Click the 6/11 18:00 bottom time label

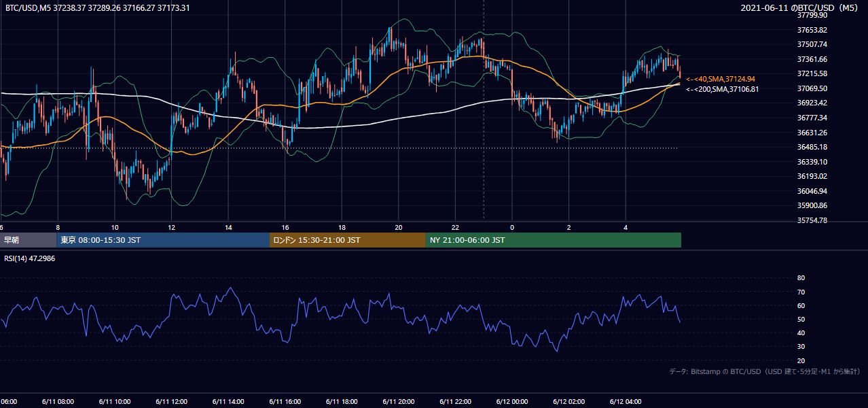pyautogui.click(x=342, y=402)
